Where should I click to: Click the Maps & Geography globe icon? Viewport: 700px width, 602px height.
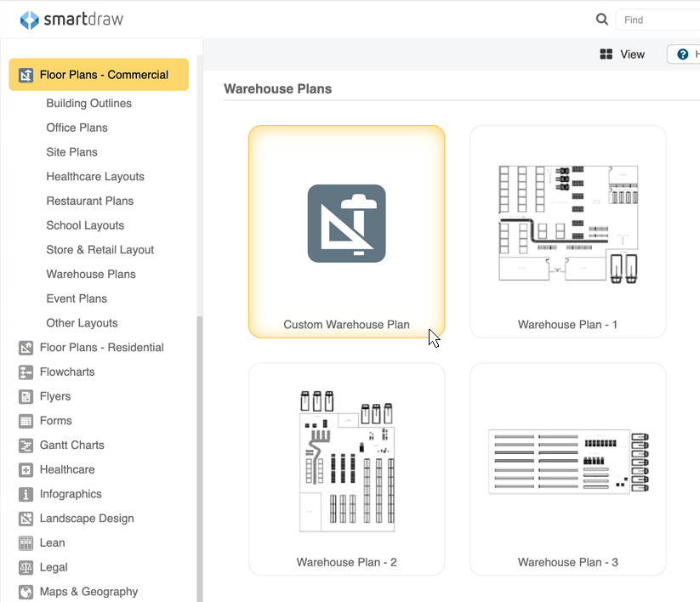click(26, 592)
